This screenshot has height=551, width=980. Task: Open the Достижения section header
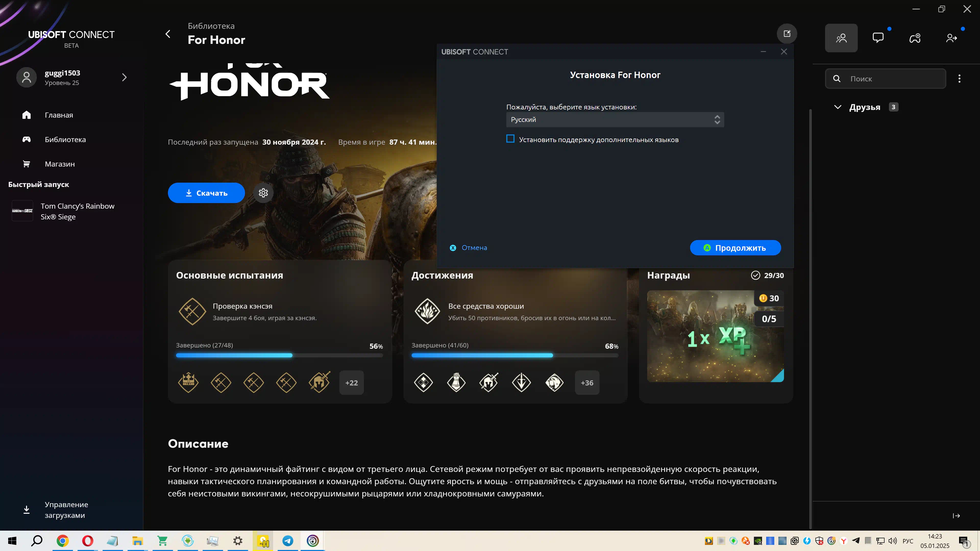[442, 275]
